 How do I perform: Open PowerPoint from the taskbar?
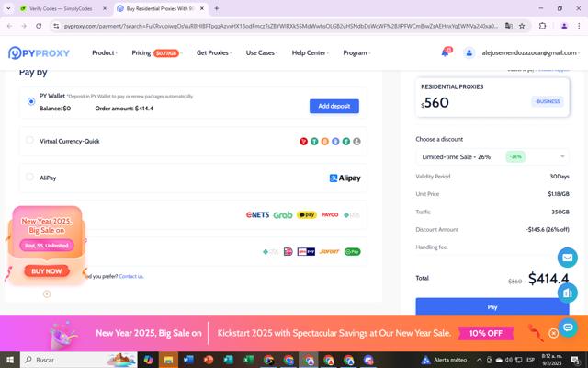(x=209, y=360)
